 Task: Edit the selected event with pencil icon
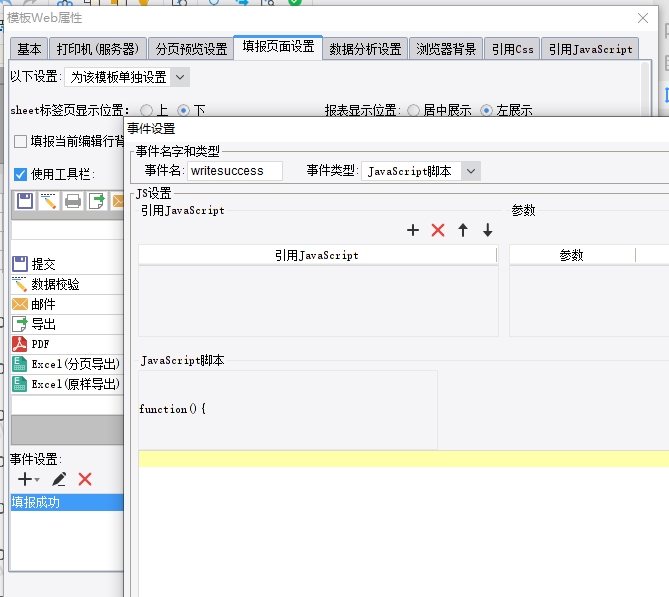click(59, 479)
